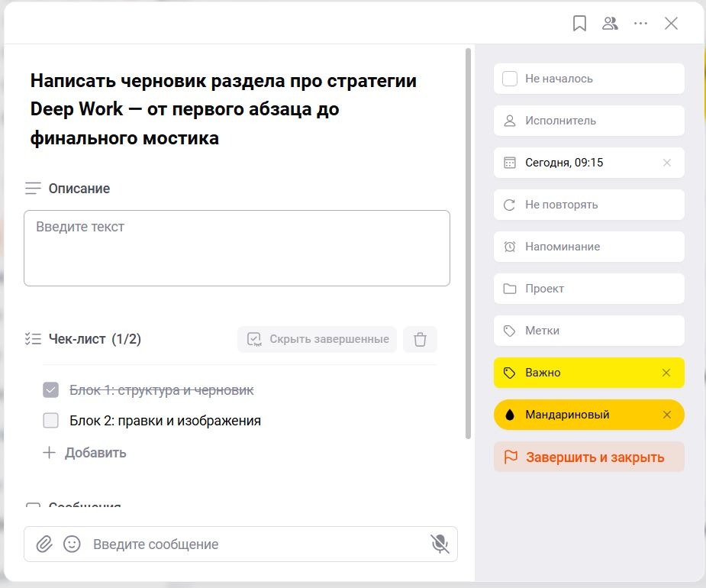Click the alarm clock reminder icon

510,247
